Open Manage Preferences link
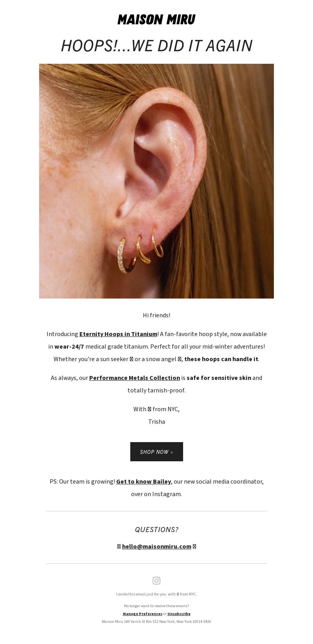313x644 pixels. click(x=142, y=614)
